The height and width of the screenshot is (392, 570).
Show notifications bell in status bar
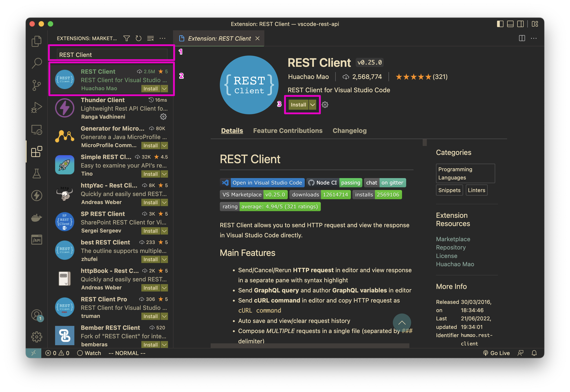coord(534,353)
